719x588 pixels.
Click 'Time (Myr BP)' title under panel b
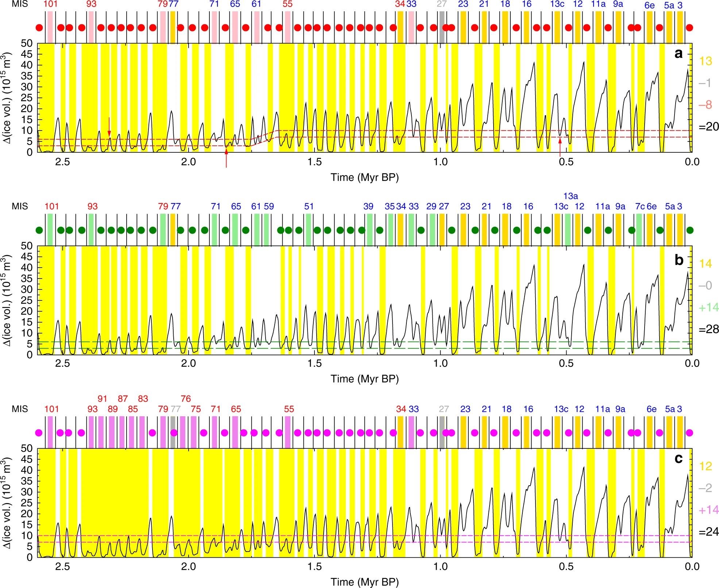(364, 379)
